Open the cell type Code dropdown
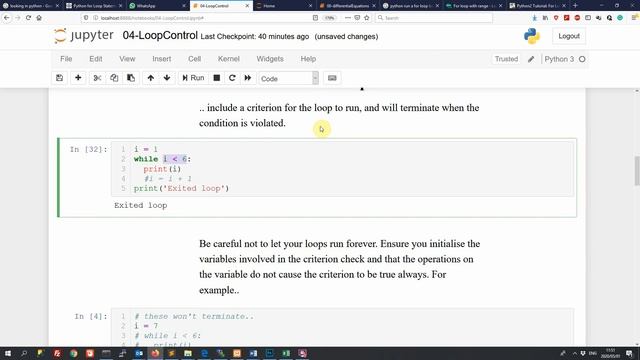Screen dimensions: 640x360 click(288, 78)
